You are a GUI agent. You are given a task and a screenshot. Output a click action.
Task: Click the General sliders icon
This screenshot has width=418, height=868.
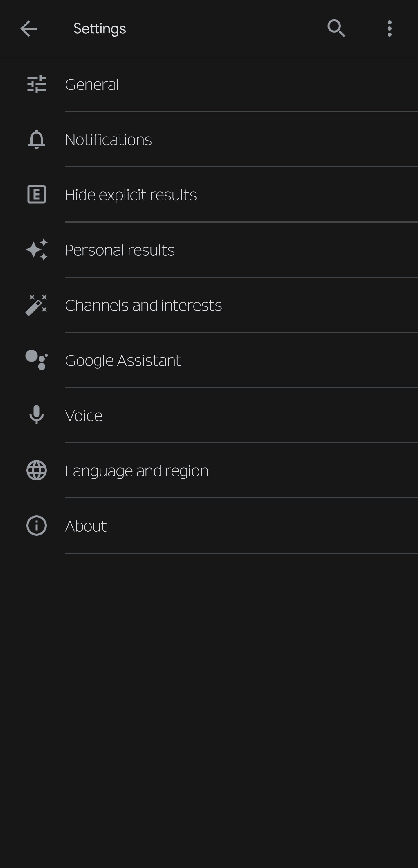tap(36, 84)
